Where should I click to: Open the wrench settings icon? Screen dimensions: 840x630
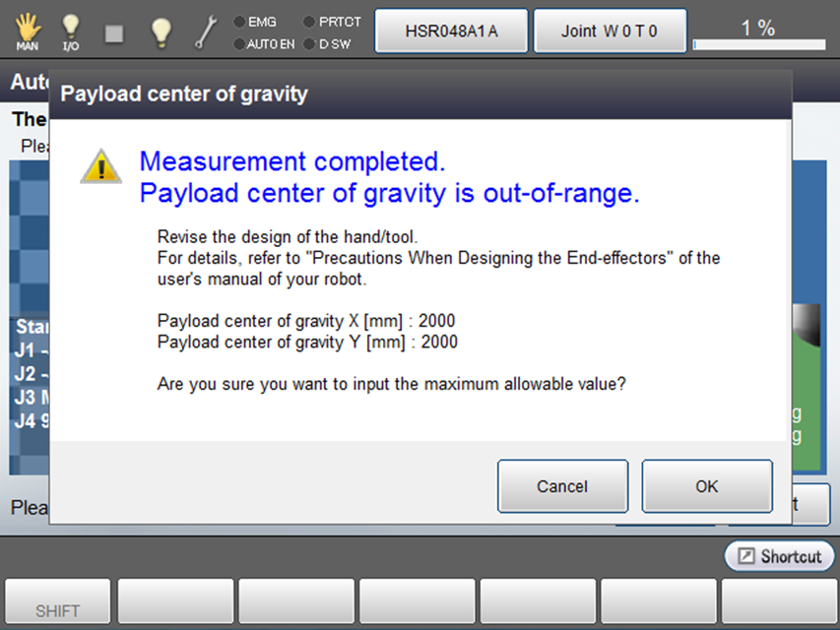coord(206,31)
